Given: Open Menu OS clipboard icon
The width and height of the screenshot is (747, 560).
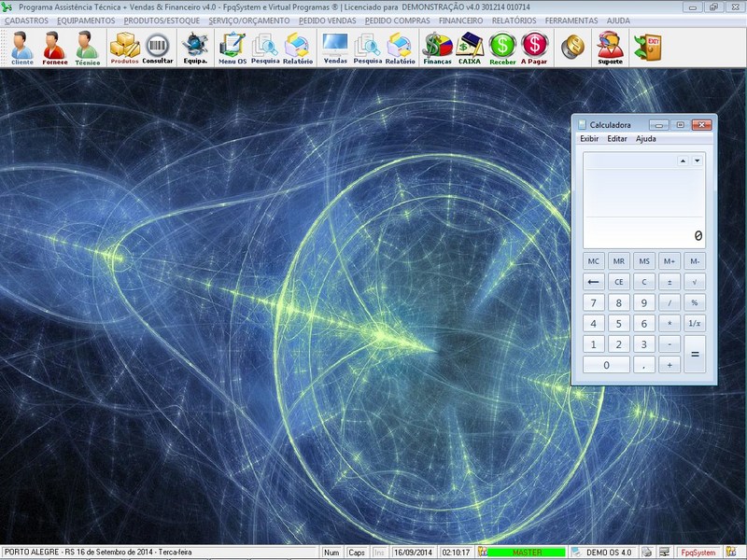Looking at the screenshot, I should [233, 48].
